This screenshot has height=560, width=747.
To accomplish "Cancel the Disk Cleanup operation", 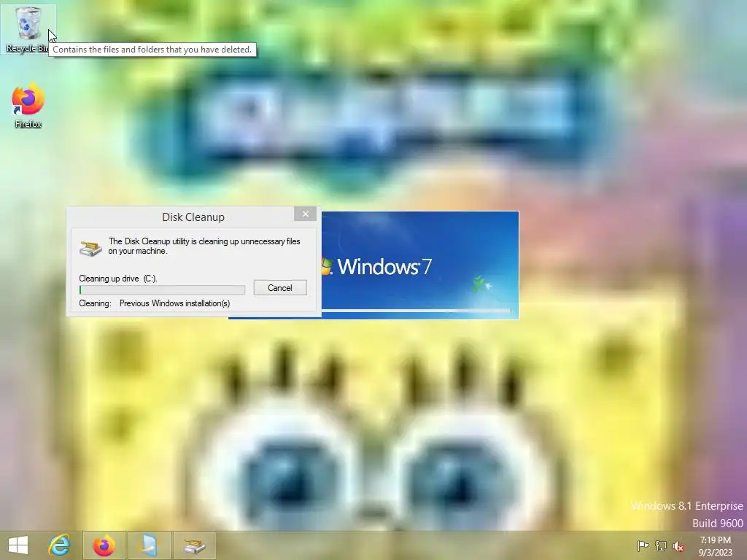I will [x=280, y=287].
